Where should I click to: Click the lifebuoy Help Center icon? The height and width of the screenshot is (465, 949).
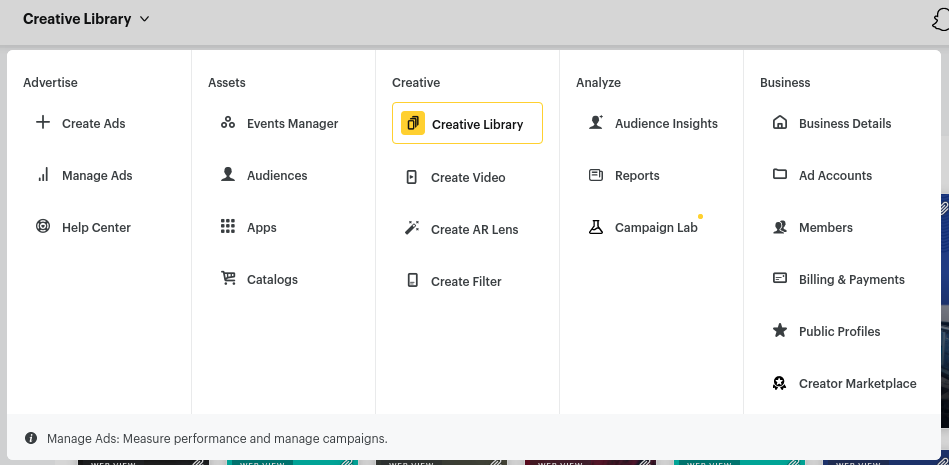(x=43, y=226)
